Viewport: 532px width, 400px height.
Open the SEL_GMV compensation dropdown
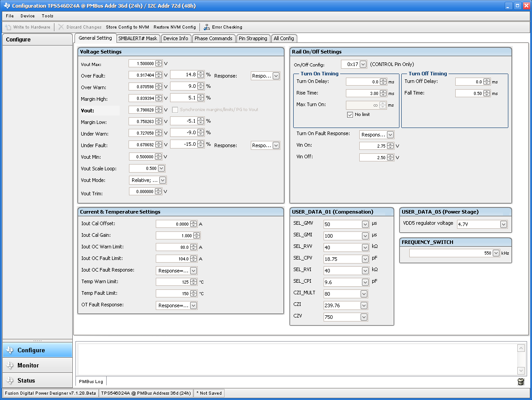(x=364, y=224)
